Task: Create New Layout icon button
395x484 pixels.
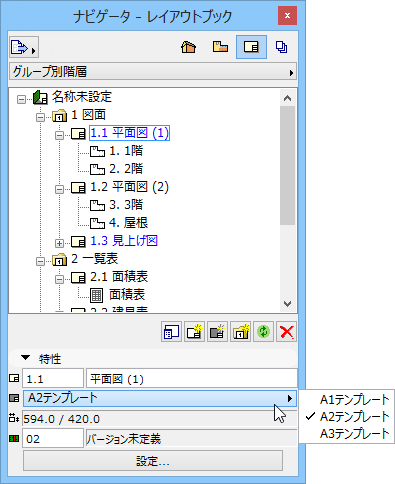Action: coord(194,332)
